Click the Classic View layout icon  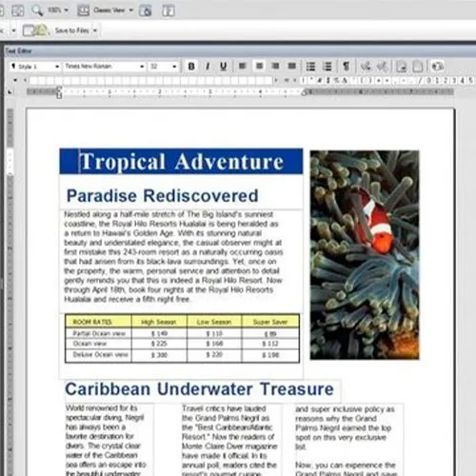pyautogui.click(x=83, y=10)
